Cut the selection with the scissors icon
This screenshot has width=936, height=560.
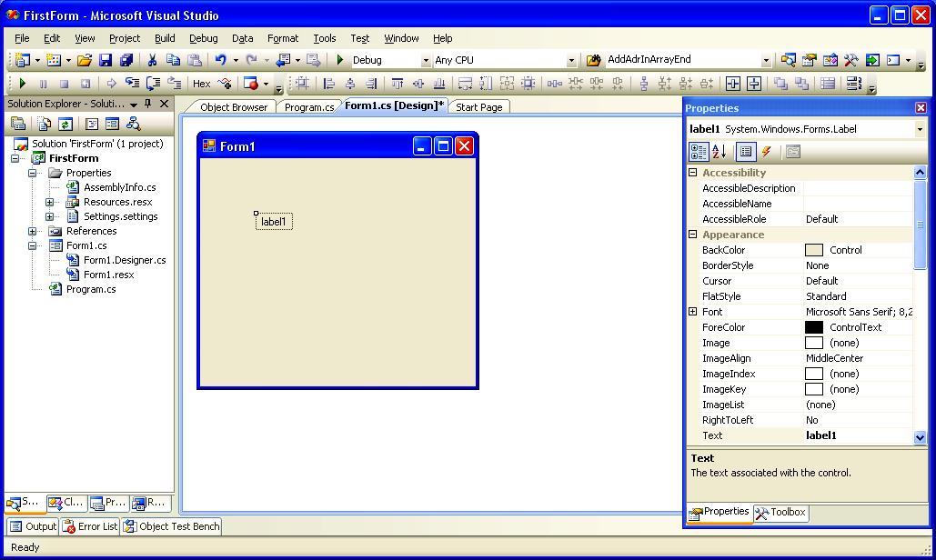(x=152, y=60)
